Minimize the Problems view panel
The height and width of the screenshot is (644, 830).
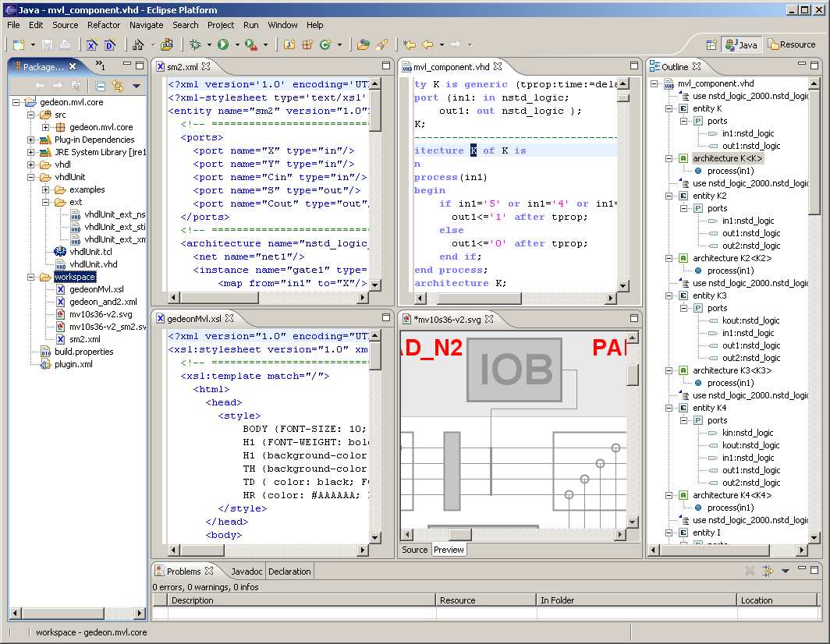(802, 569)
